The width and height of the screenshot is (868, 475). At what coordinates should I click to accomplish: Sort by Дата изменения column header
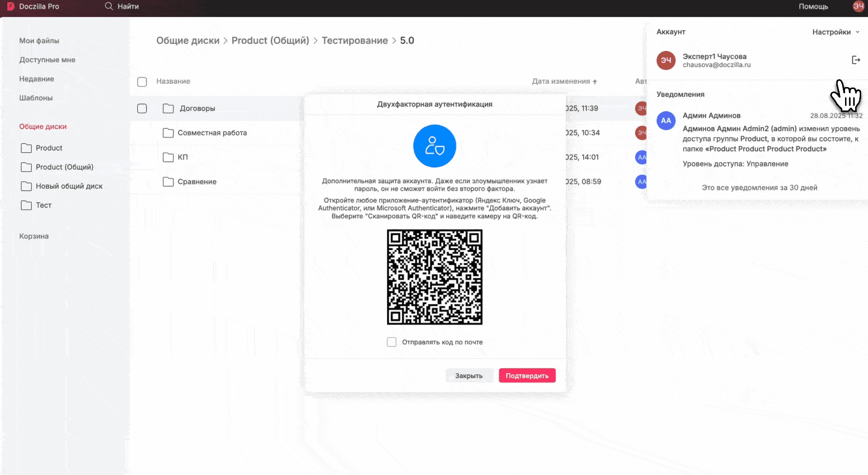point(561,81)
